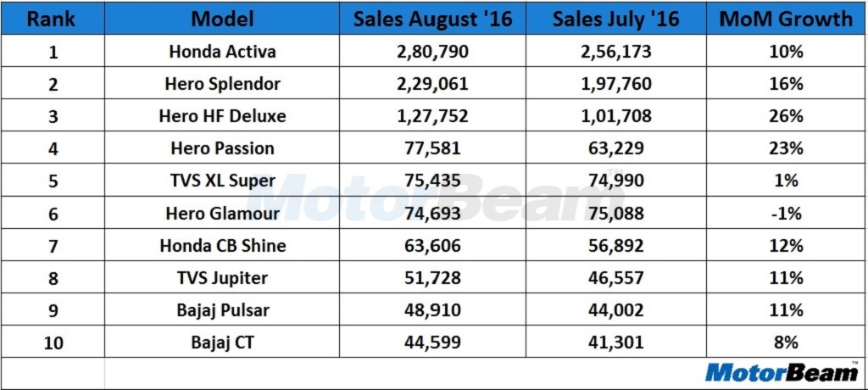Click the Honda Activa model cell
Image resolution: width=868 pixels, height=390 pixels.
tap(222, 52)
